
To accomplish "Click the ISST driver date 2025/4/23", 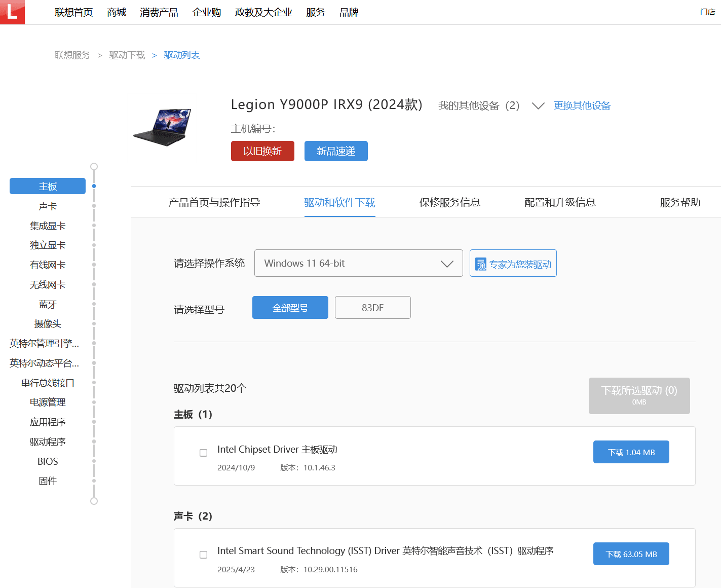I will (236, 570).
